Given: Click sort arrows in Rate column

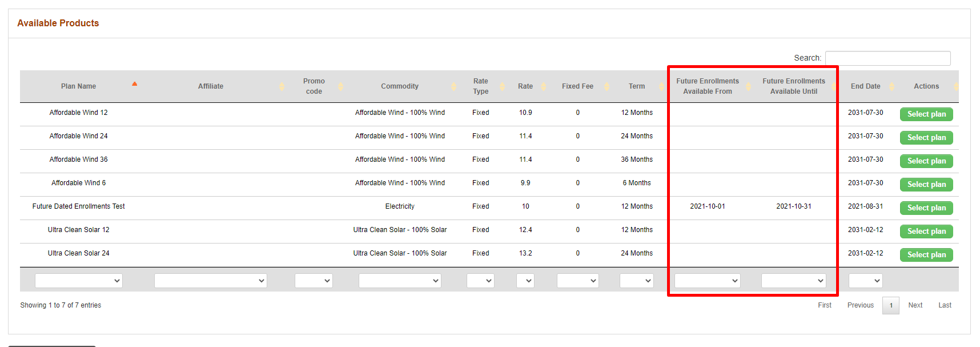Looking at the screenshot, I should 544,86.
